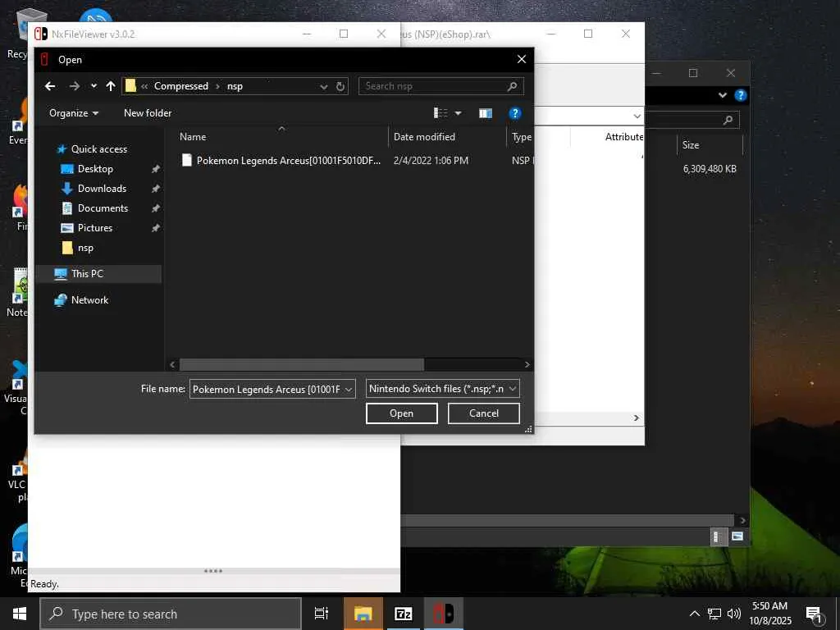This screenshot has height=630, width=840.
Task: Open Help in Open dialog
Action: tap(515, 113)
